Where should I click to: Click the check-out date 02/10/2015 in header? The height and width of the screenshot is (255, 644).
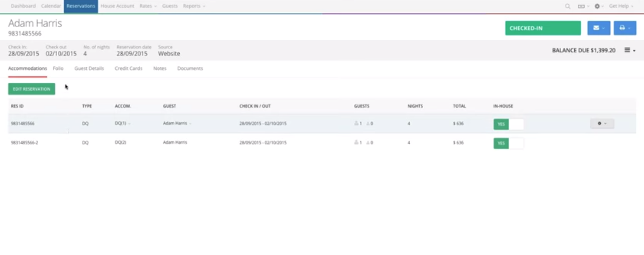(x=61, y=54)
